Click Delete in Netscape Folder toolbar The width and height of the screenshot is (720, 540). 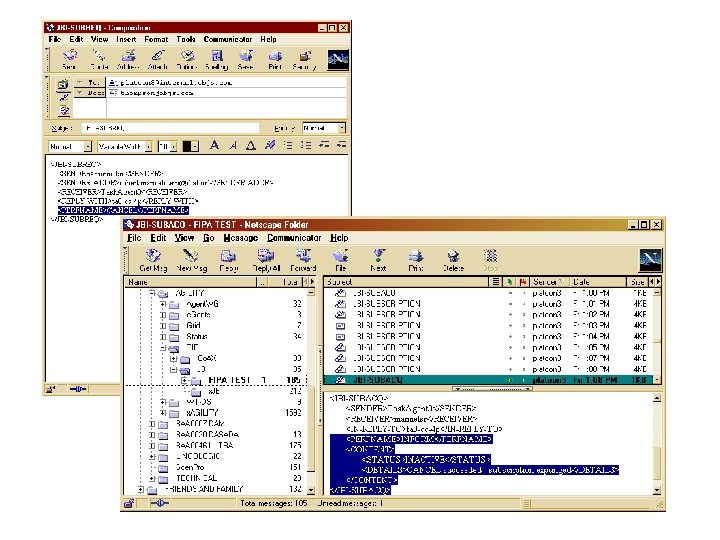point(453,261)
